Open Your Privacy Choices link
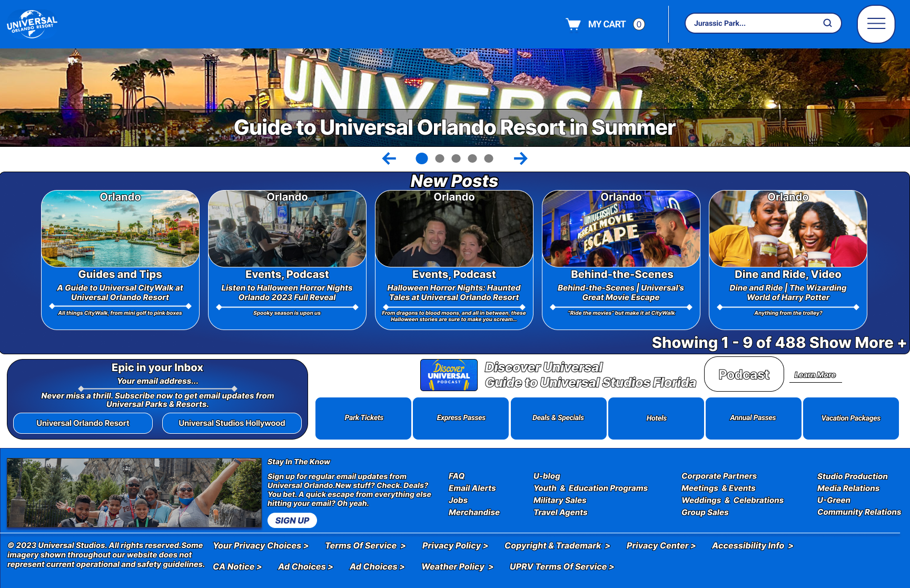The width and height of the screenshot is (910, 588). click(x=261, y=546)
